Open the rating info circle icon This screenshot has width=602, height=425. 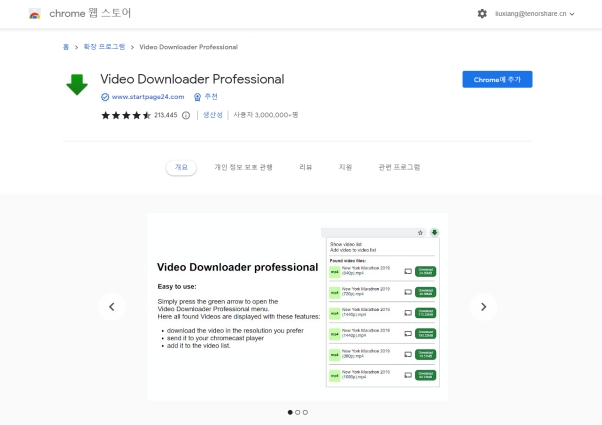point(186,115)
